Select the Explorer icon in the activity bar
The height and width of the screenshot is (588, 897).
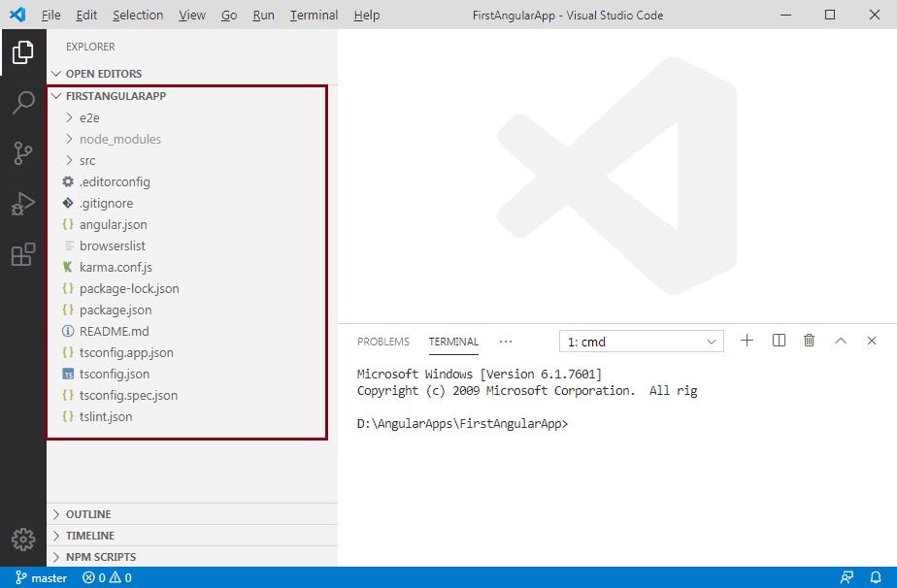[x=23, y=53]
